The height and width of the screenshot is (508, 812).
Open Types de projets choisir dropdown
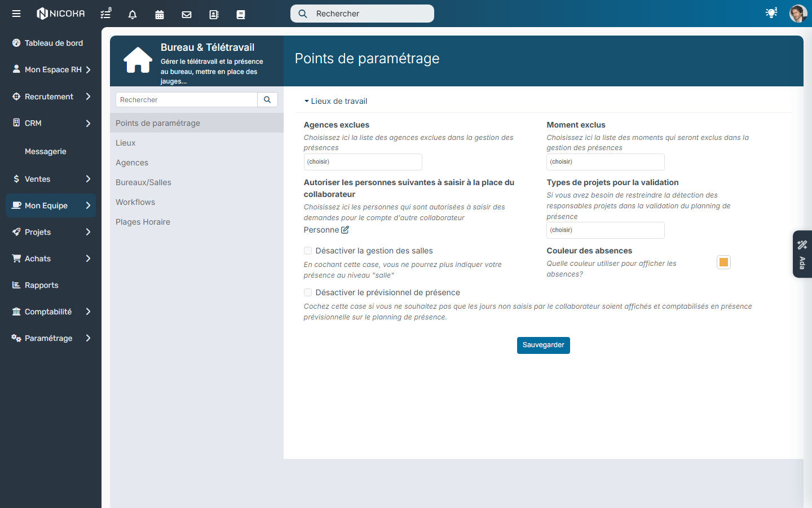[x=606, y=230]
